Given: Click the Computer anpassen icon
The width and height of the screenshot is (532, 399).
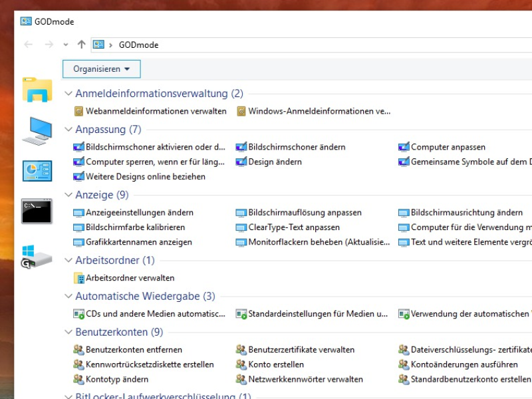Looking at the screenshot, I should [x=404, y=147].
